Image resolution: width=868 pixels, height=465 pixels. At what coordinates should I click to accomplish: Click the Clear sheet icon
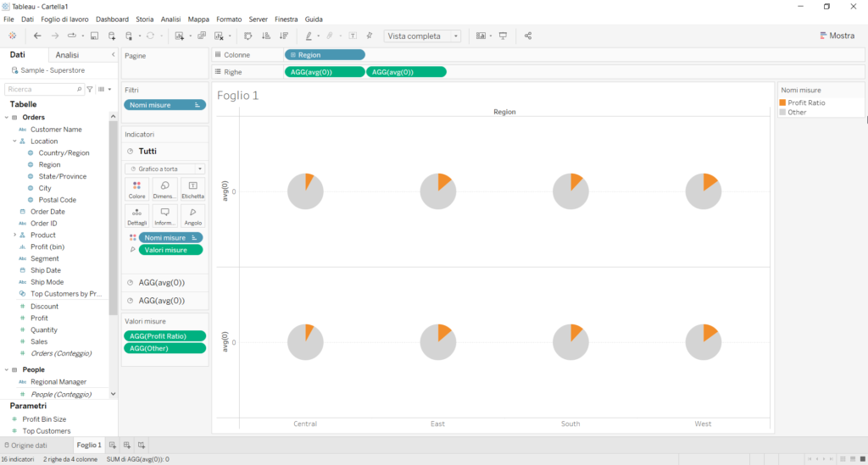point(220,36)
